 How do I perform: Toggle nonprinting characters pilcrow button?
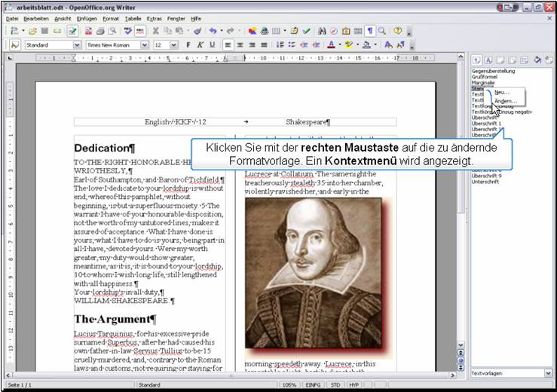370,32
